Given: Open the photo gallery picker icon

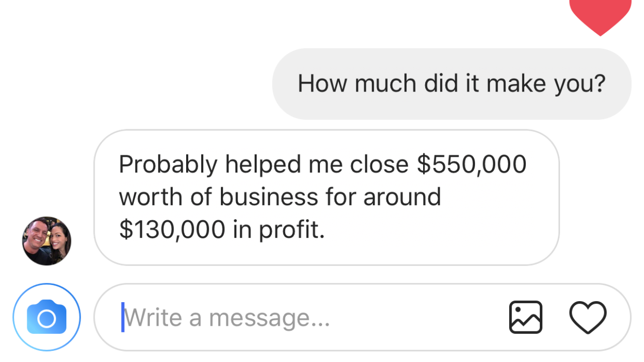Looking at the screenshot, I should [525, 317].
